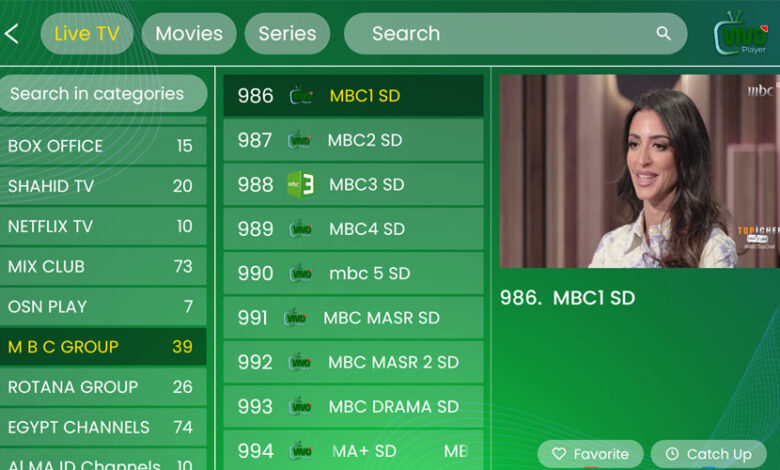
Task: Click the MBC1 SD channel logo
Action: [301, 96]
